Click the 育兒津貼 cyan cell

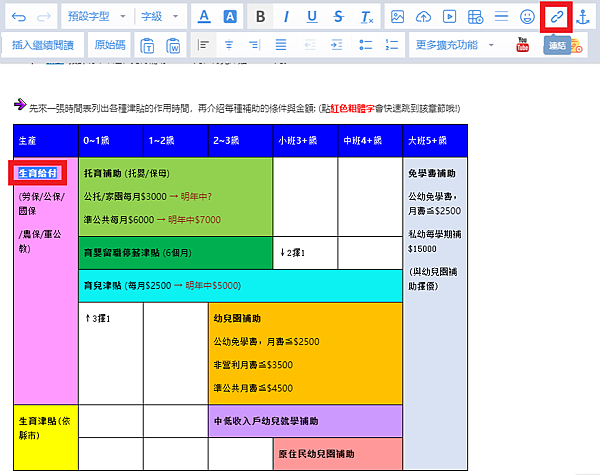(240, 286)
